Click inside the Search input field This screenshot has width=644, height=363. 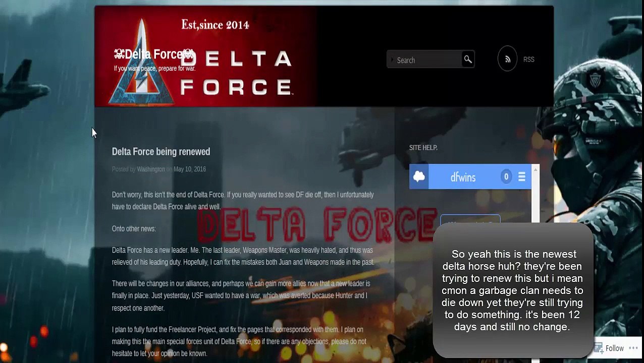click(425, 60)
